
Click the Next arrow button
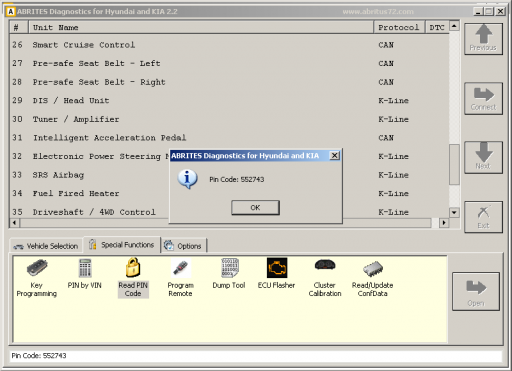[x=483, y=157]
